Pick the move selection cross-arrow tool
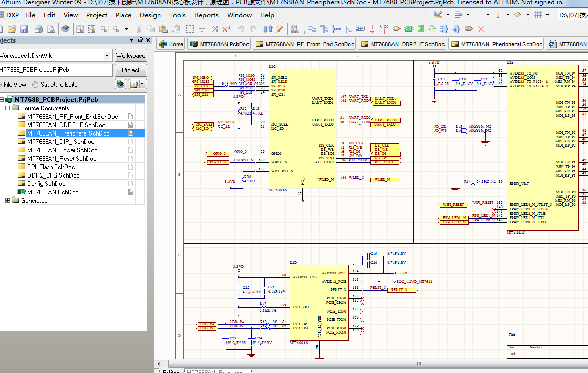Image resolution: width=588 pixels, height=373 pixels. (x=202, y=29)
